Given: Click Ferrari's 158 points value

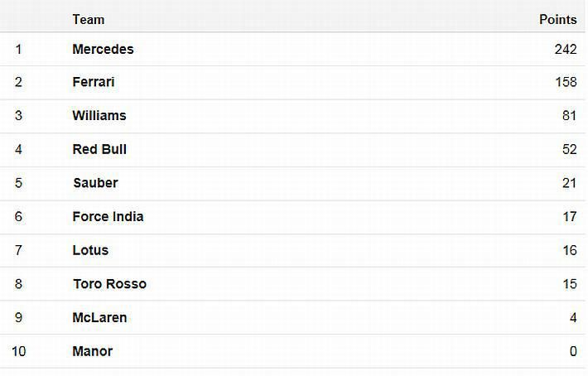Looking at the screenshot, I should [x=565, y=82].
